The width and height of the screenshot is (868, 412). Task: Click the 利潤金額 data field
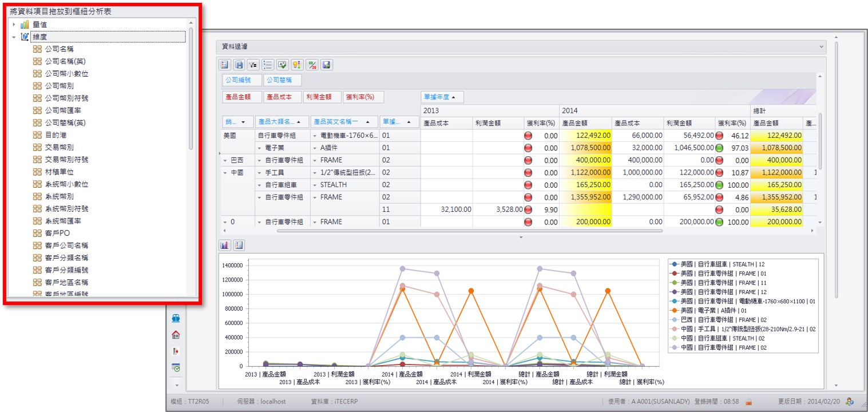point(322,97)
